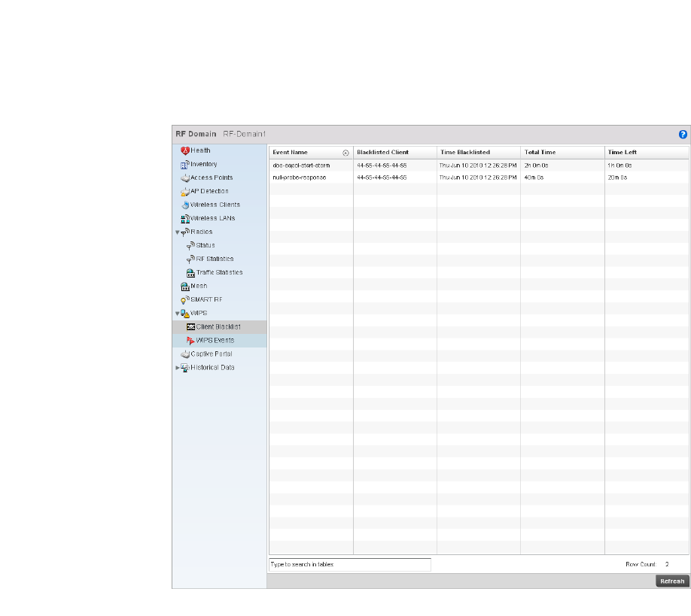Click the table search input field

(350, 565)
